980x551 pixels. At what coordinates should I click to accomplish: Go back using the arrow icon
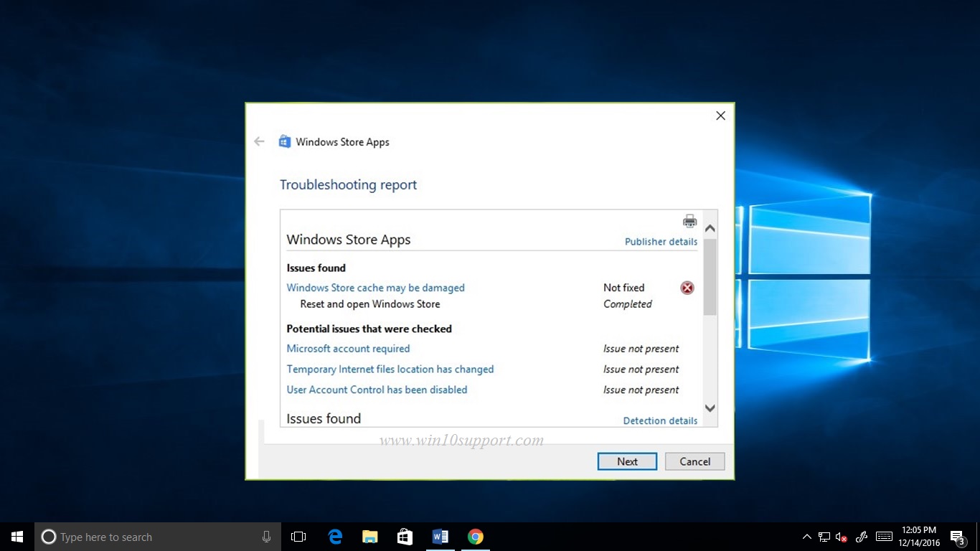(259, 142)
